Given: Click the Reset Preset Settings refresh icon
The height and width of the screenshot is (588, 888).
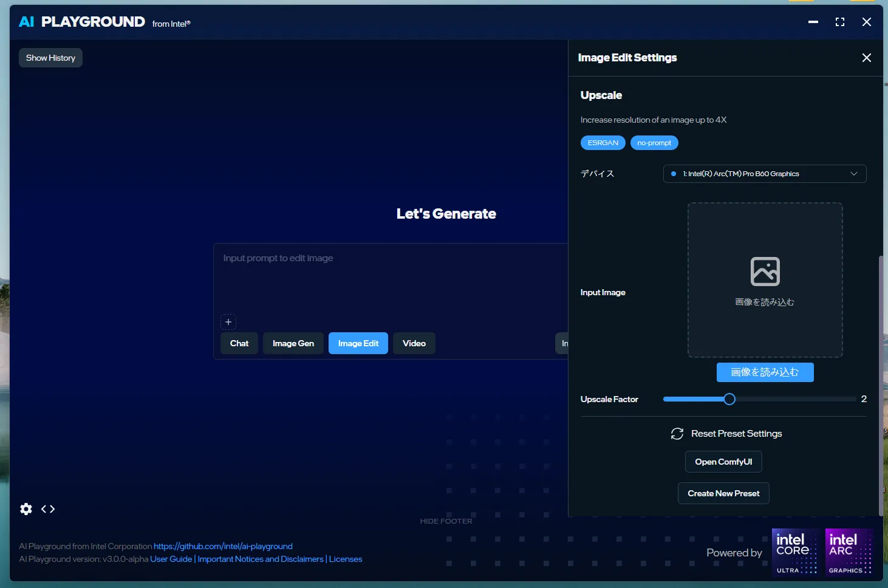Looking at the screenshot, I should click(x=677, y=434).
